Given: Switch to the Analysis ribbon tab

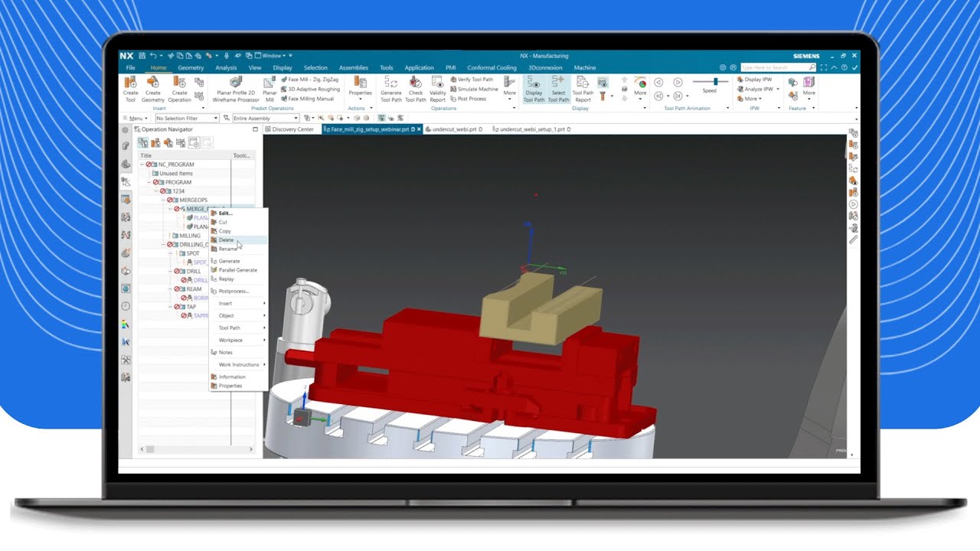Looking at the screenshot, I should (x=226, y=67).
